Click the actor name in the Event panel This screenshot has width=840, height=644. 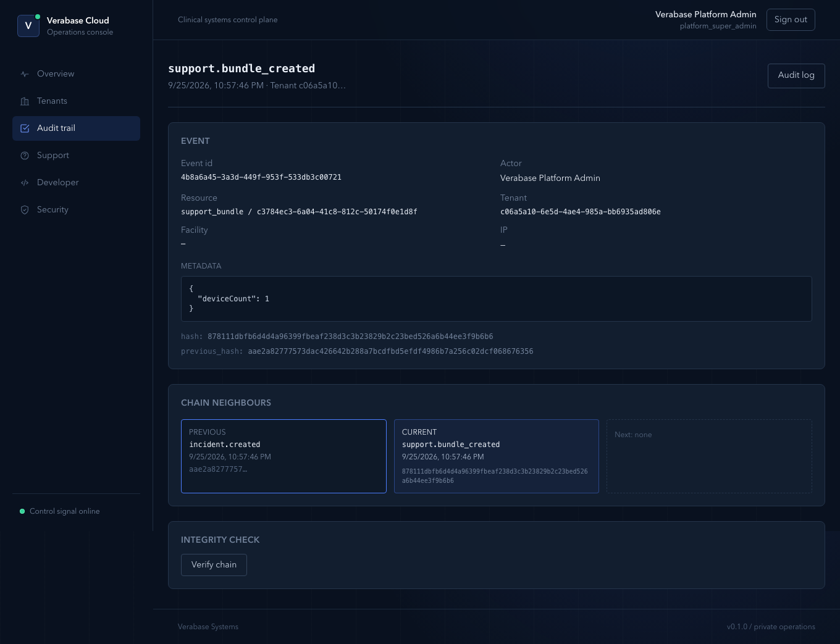click(550, 178)
